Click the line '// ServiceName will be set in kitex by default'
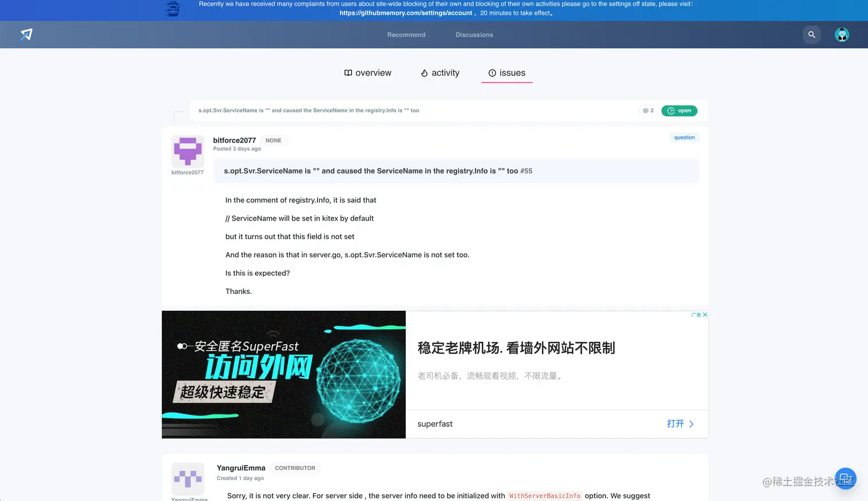 (x=300, y=218)
